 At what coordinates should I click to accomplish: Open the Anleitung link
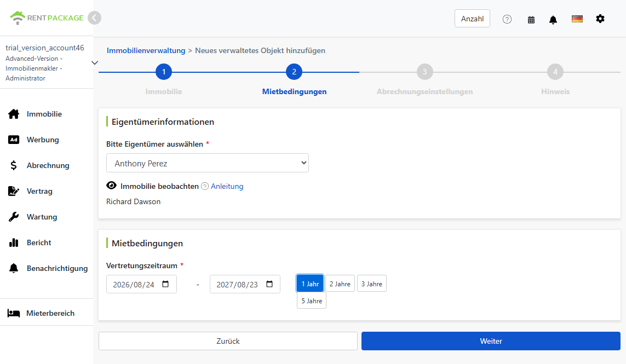[227, 187]
